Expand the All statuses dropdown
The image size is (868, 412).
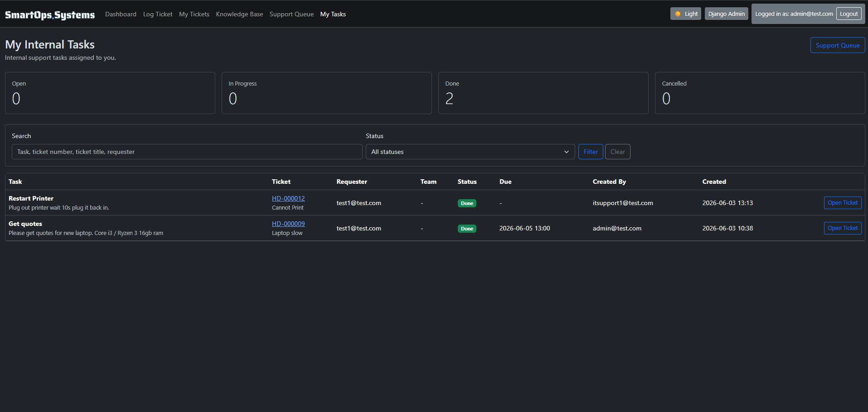click(470, 152)
